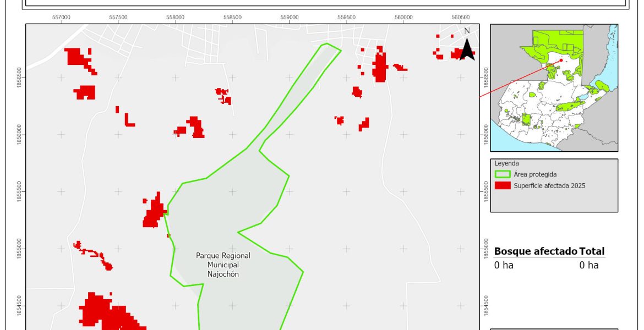Click the 559000 coordinate label on top axis
Viewport: 644px width, 330px height.
[290, 18]
